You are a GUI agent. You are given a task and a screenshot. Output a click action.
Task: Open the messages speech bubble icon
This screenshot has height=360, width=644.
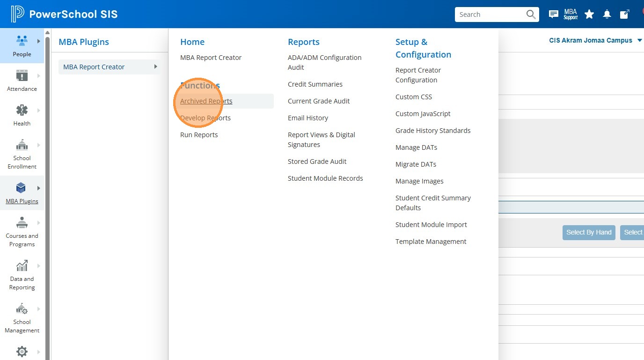click(x=553, y=15)
